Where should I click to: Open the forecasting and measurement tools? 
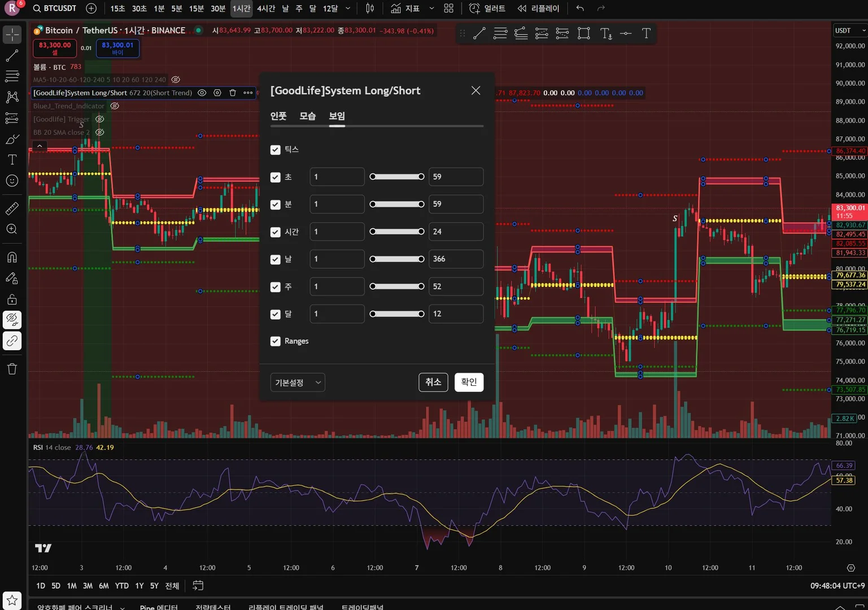coord(12,118)
